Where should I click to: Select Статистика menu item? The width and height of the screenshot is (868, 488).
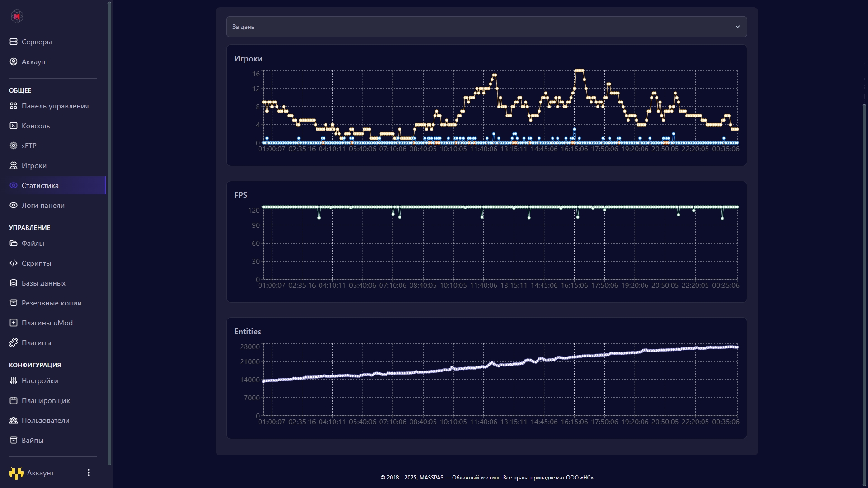click(x=40, y=185)
